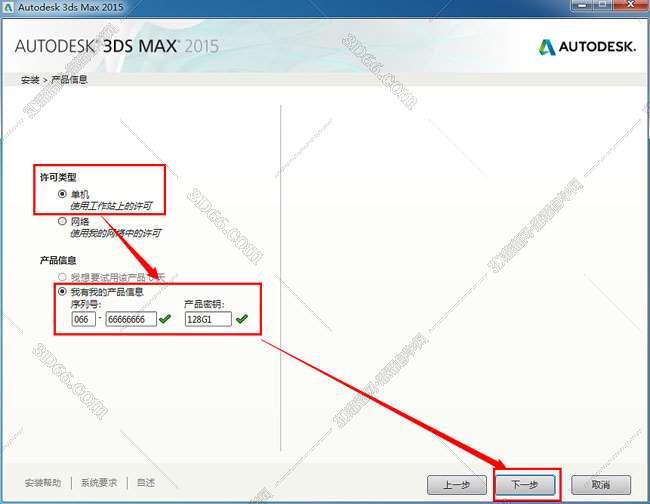Minimize the Autodesk 3ds Max installer window
The height and width of the screenshot is (504, 650).
point(582,5)
